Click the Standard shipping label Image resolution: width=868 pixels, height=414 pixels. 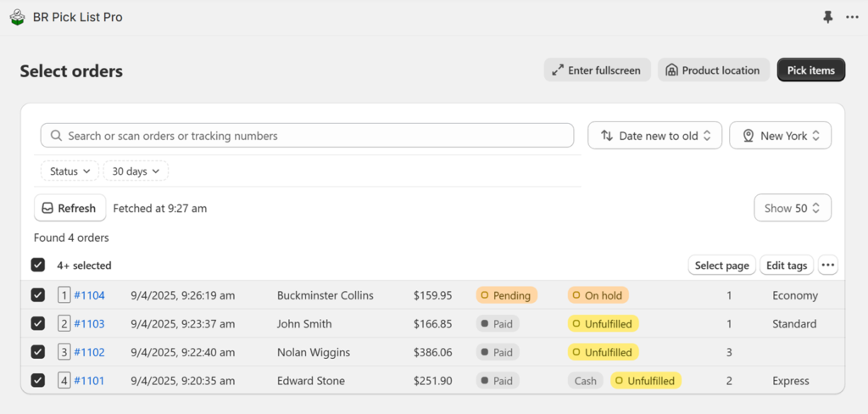pyautogui.click(x=794, y=324)
